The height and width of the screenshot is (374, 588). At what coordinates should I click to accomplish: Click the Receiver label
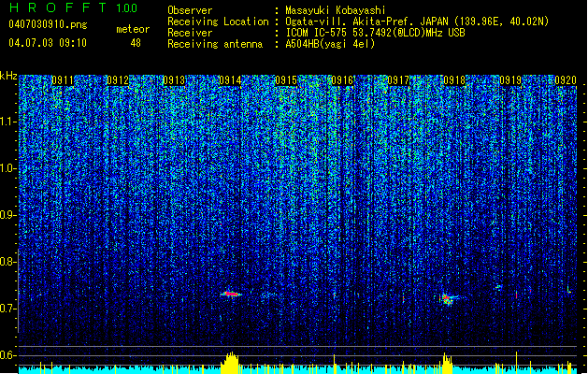[190, 33]
